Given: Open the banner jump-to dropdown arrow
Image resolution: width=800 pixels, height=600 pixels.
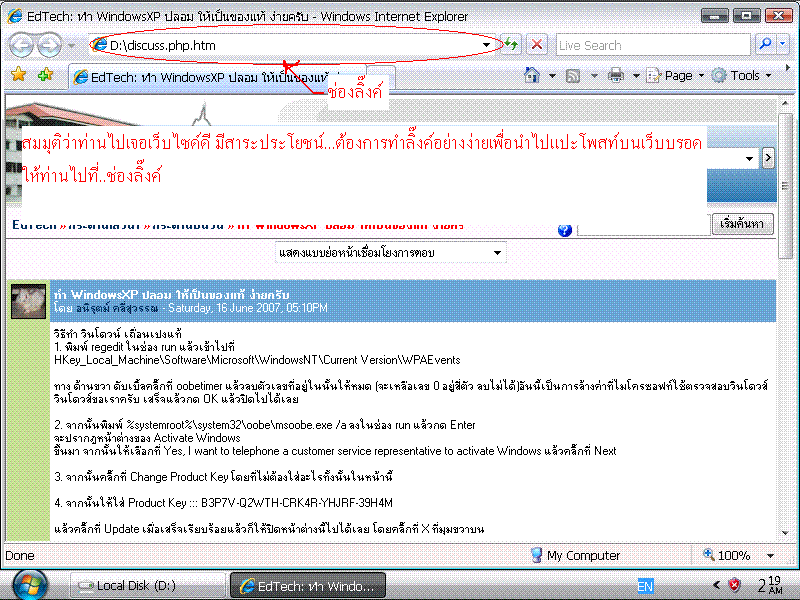Looking at the screenshot, I should (x=749, y=158).
